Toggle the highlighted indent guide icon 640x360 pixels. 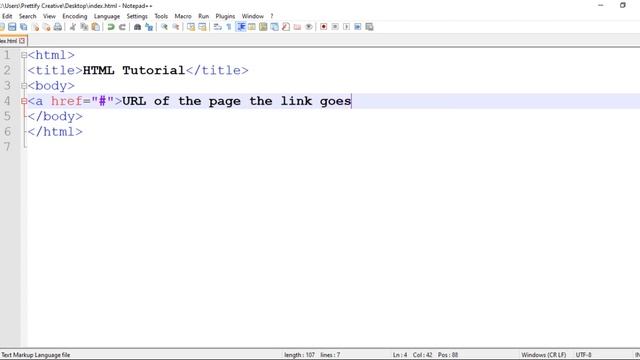coord(241,27)
